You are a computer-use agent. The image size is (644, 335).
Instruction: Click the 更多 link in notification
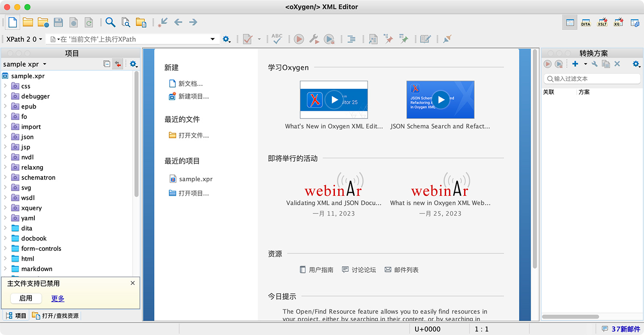[x=58, y=298]
